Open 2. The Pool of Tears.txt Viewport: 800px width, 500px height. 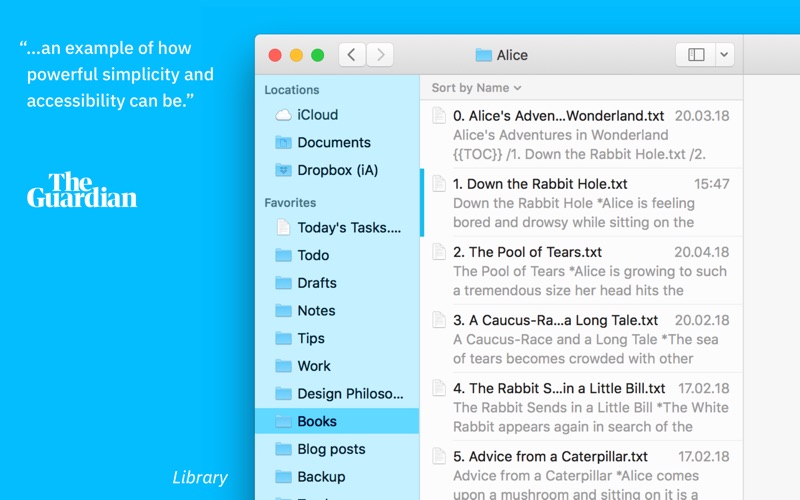coord(527,252)
